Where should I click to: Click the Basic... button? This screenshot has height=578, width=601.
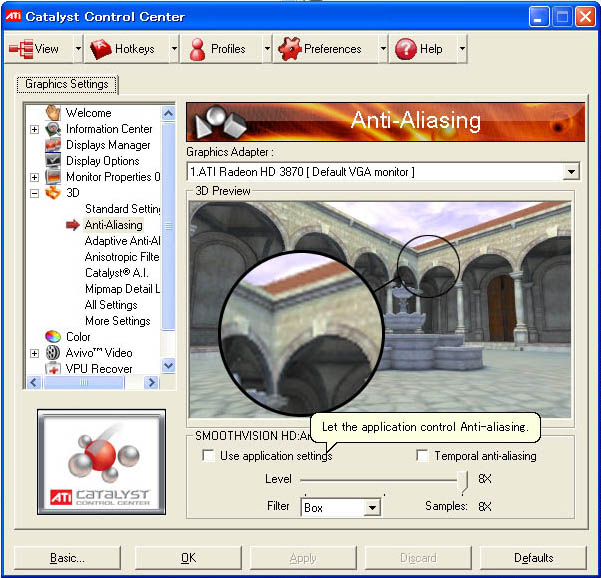pyautogui.click(x=67, y=558)
